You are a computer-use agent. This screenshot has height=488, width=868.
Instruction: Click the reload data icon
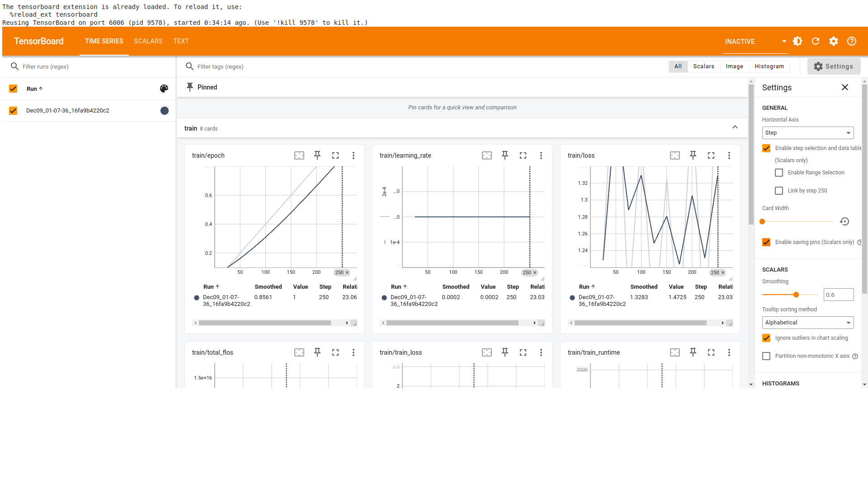[816, 41]
